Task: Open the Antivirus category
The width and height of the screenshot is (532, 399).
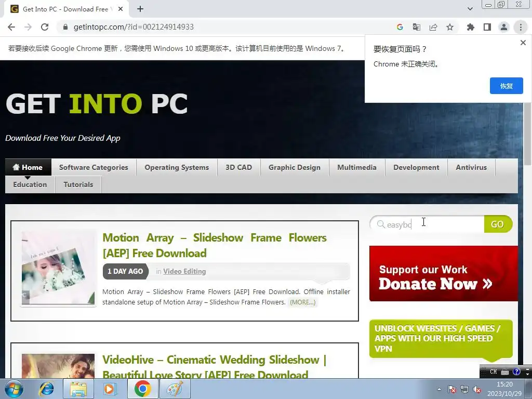Action: point(471,167)
